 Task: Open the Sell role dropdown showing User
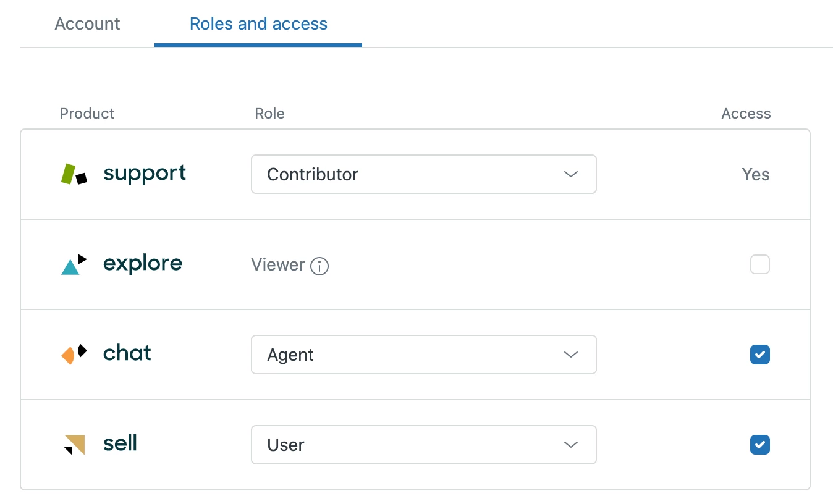tap(423, 445)
